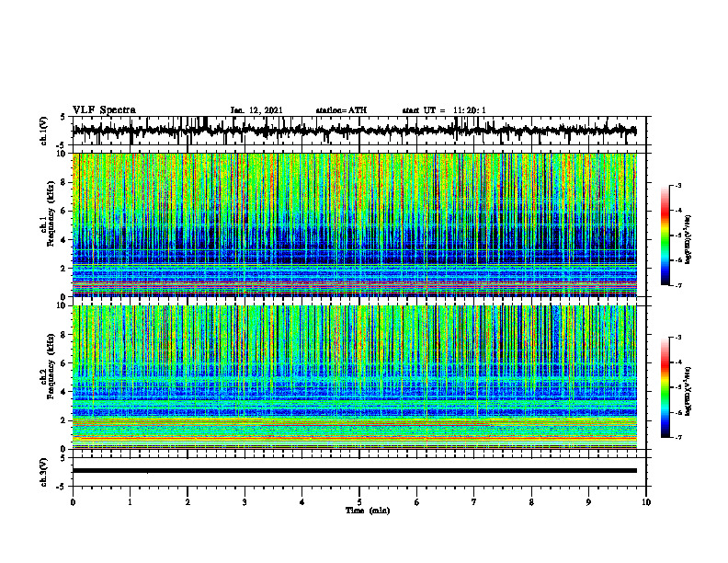Viewport: 728px width, 563px height.
Task: Click the lower colorbar's log(PSD) label
Action: click(688, 391)
